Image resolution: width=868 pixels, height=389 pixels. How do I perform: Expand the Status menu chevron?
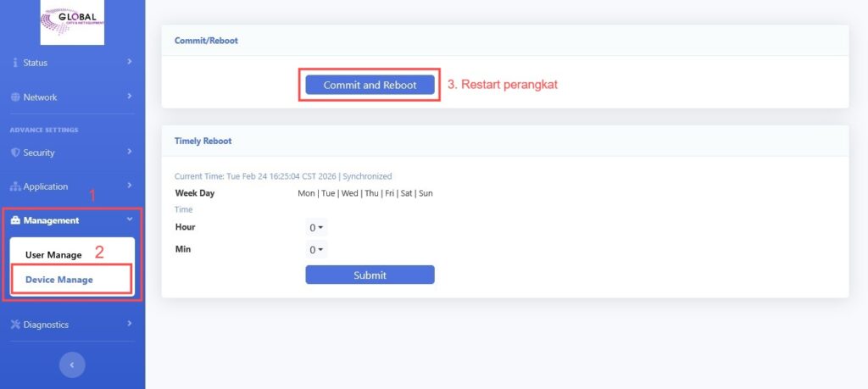point(130,62)
